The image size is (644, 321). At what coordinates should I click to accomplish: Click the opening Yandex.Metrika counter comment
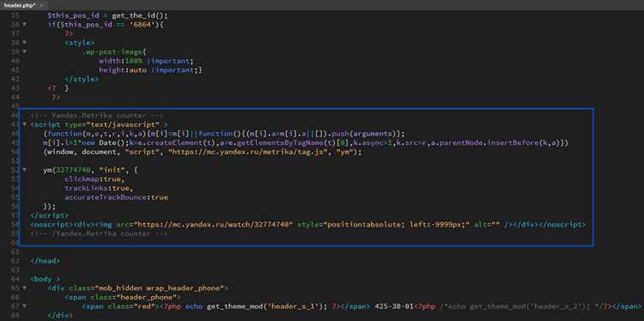pyautogui.click(x=97, y=116)
